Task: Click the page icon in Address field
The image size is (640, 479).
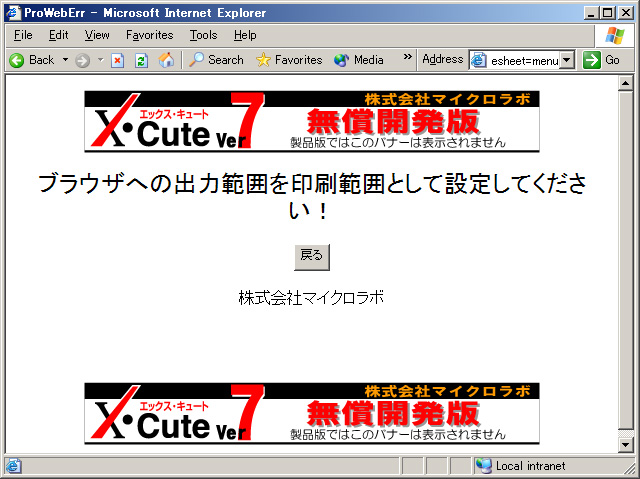Action: click(x=479, y=60)
